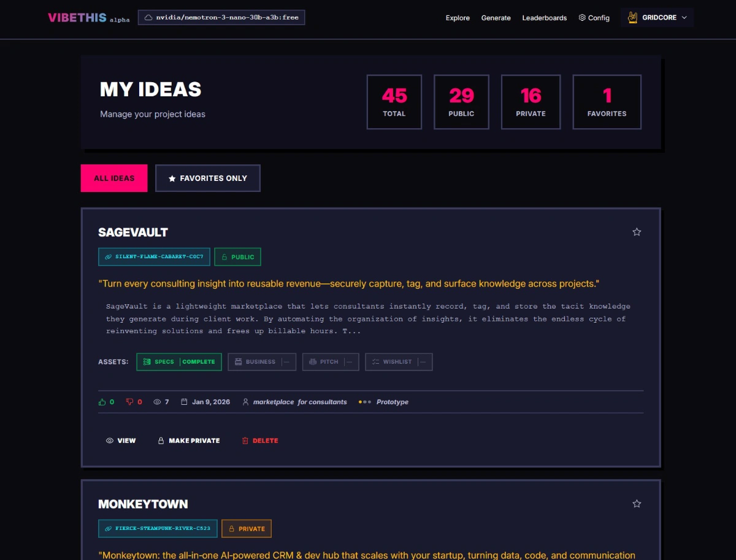Click the Private ideas count stat box
The height and width of the screenshot is (560, 736).
[531, 102]
